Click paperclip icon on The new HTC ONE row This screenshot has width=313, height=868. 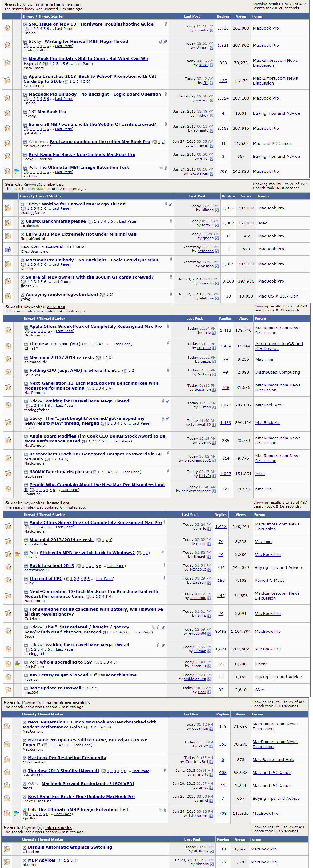pos(168,344)
